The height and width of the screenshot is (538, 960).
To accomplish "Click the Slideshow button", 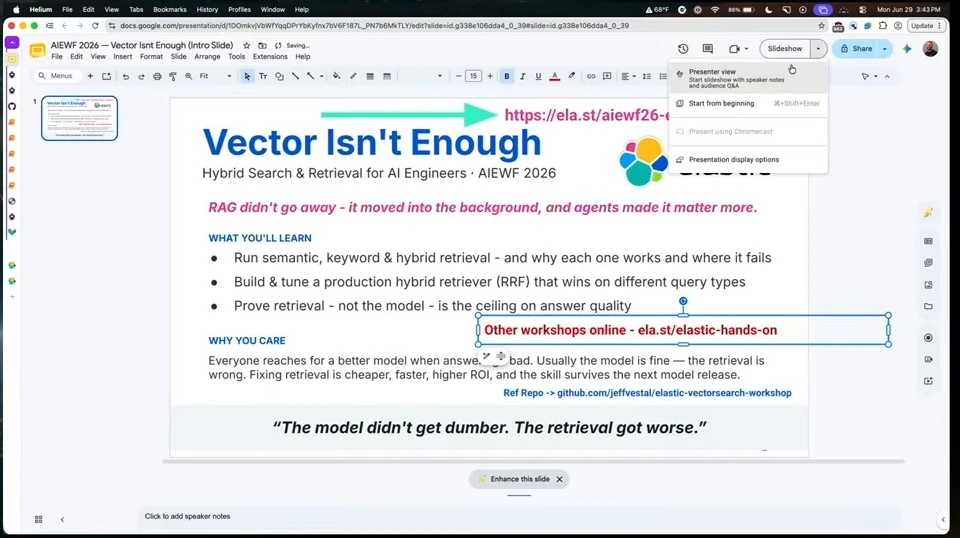I will [x=785, y=49].
